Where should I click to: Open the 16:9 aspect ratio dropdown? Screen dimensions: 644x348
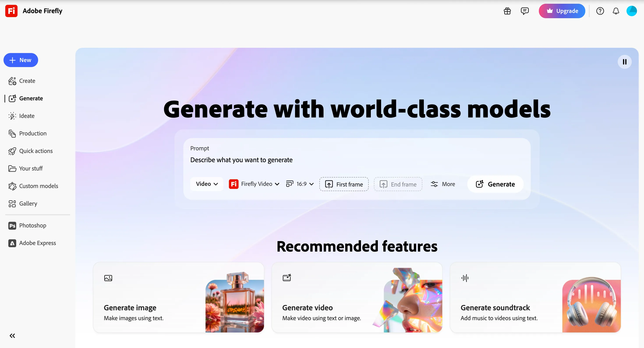(x=300, y=184)
